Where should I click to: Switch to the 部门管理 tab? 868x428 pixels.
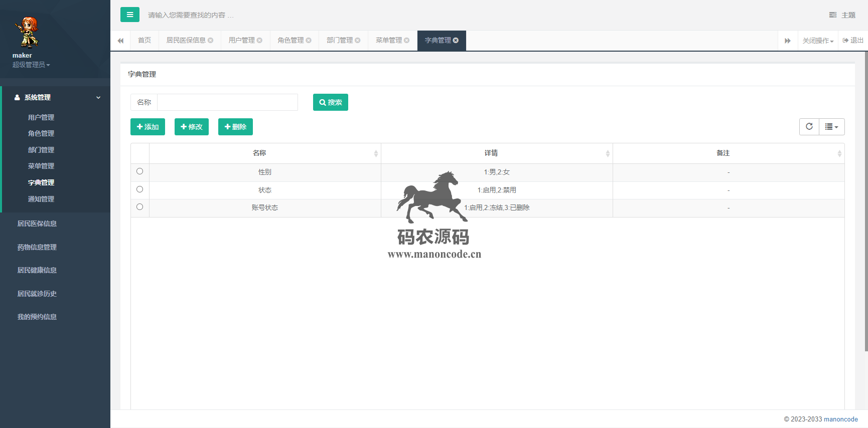[340, 41]
